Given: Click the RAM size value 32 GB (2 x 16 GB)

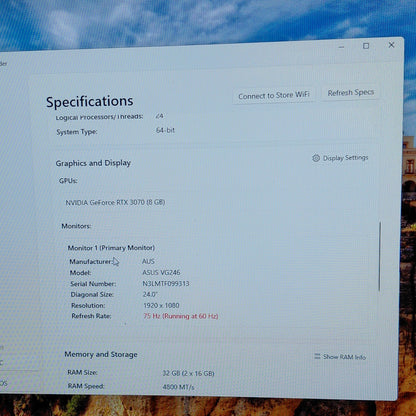Looking at the screenshot, I should (188, 373).
